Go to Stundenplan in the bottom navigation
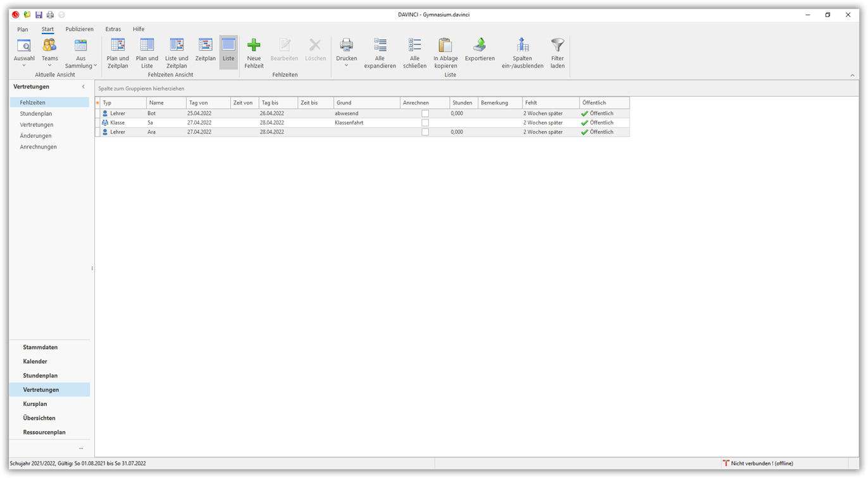Image resolution: width=868 pixels, height=478 pixels. 40,376
